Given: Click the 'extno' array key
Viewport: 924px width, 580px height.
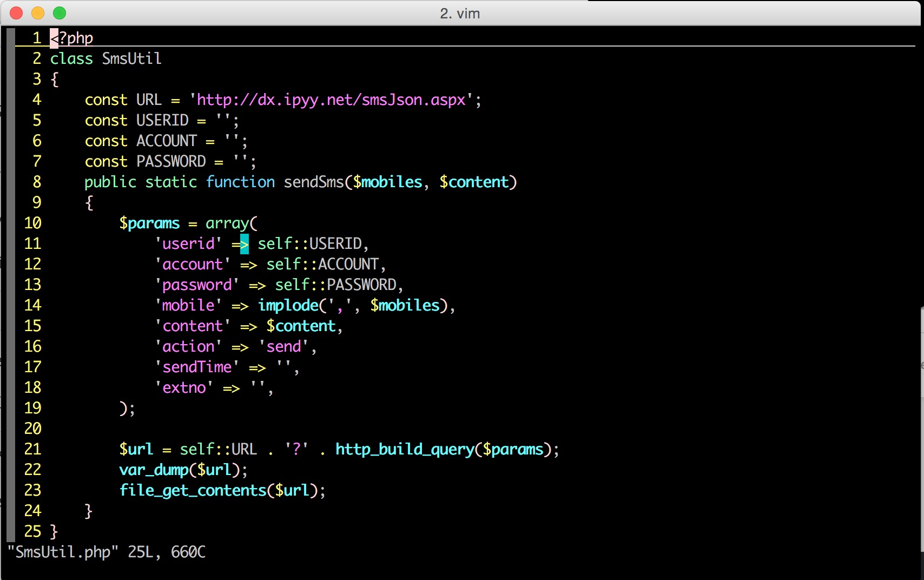Looking at the screenshot, I should click(184, 388).
